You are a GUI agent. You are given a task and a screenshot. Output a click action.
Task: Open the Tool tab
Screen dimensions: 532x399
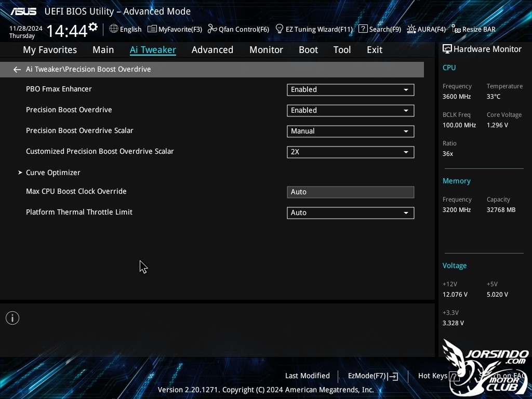(342, 50)
